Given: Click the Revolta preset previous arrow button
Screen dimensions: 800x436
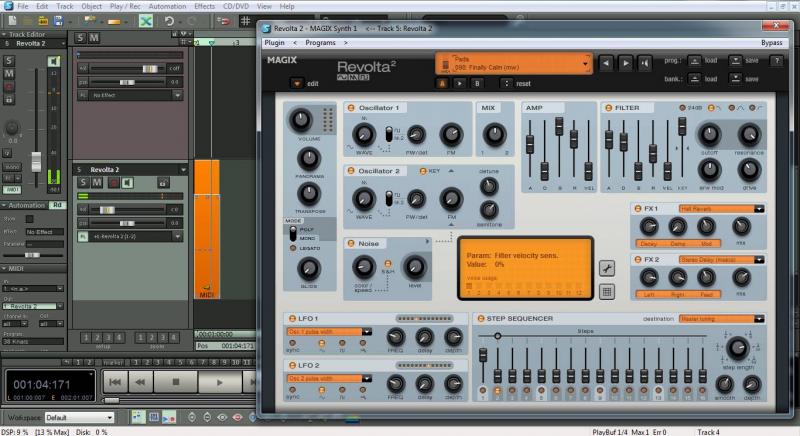Looking at the screenshot, I should (x=606, y=63).
